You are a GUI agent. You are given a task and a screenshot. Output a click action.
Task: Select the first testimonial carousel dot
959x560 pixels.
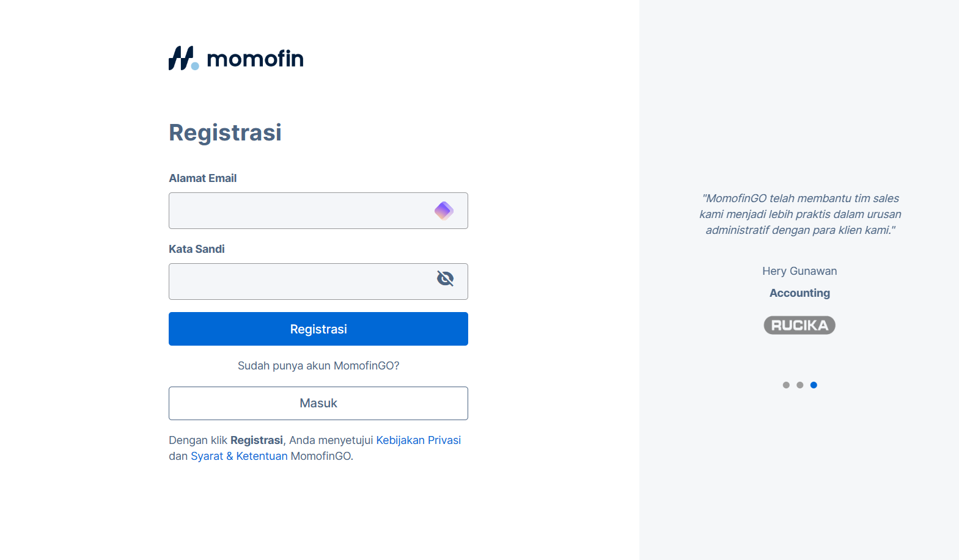tap(786, 385)
